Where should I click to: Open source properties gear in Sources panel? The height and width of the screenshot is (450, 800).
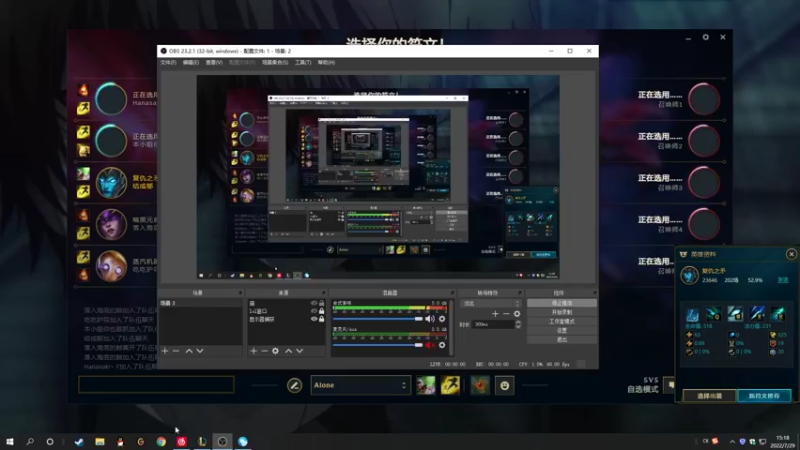click(276, 351)
